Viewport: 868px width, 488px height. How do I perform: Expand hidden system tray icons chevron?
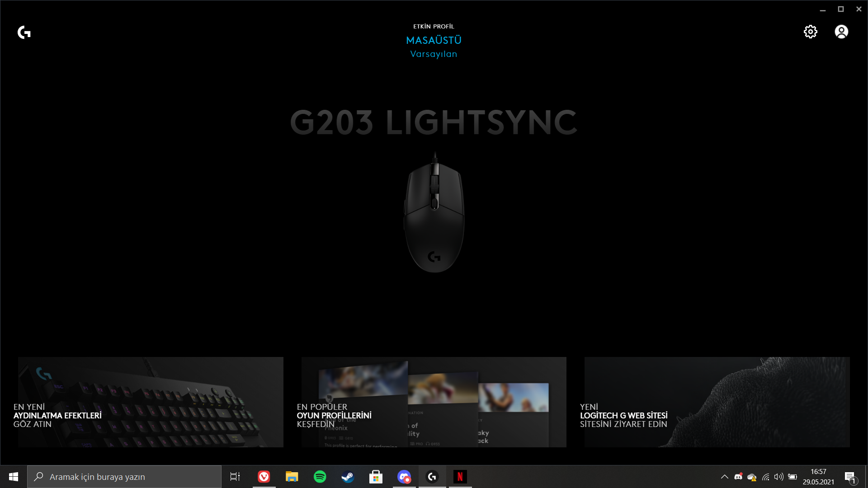point(724,477)
